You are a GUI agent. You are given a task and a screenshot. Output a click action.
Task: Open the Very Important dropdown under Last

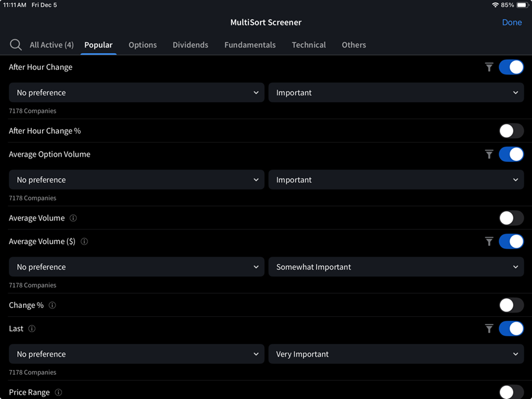pos(396,353)
